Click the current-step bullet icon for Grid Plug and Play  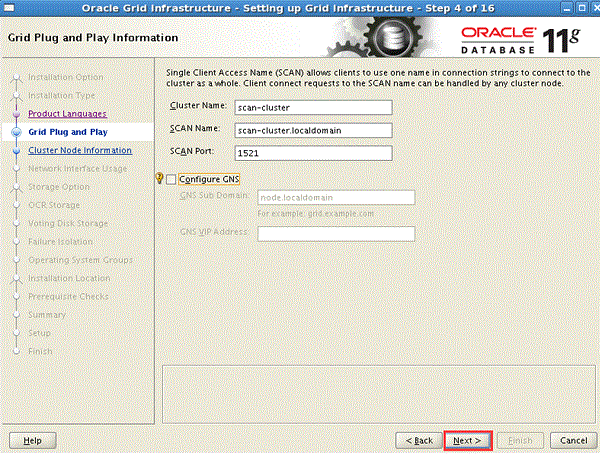[16, 132]
